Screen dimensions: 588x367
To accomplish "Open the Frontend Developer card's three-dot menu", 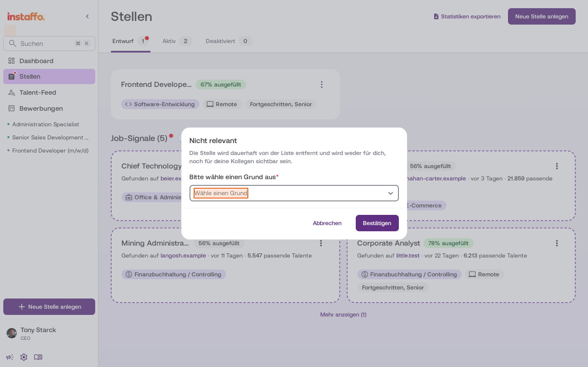I will point(322,84).
